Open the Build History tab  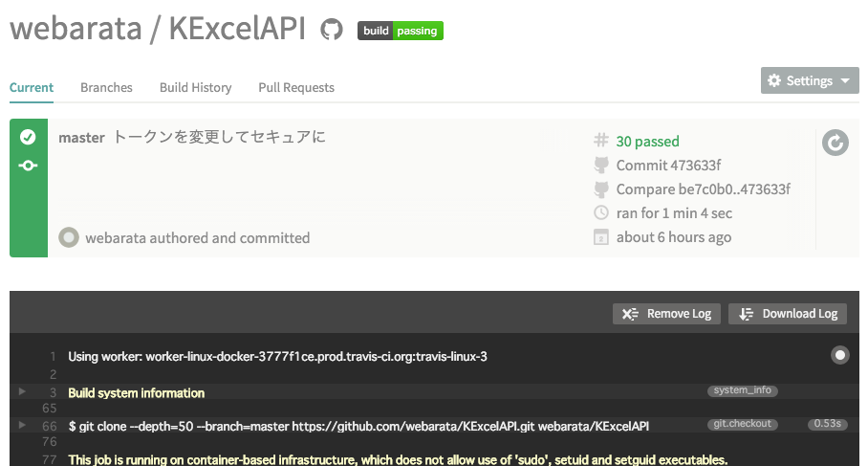pos(195,87)
